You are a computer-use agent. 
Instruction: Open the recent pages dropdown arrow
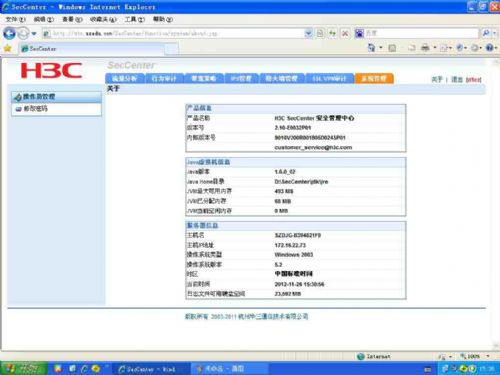(34, 34)
